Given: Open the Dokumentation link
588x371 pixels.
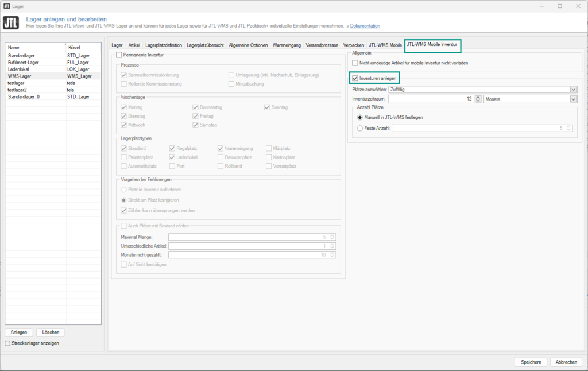Looking at the screenshot, I should click(x=365, y=26).
